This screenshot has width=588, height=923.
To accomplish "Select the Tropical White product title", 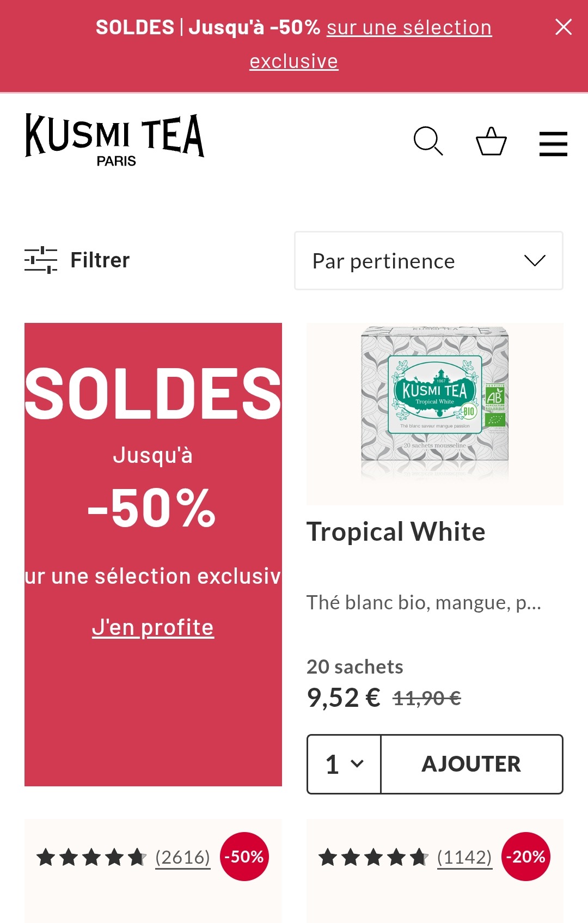I will pyautogui.click(x=396, y=532).
